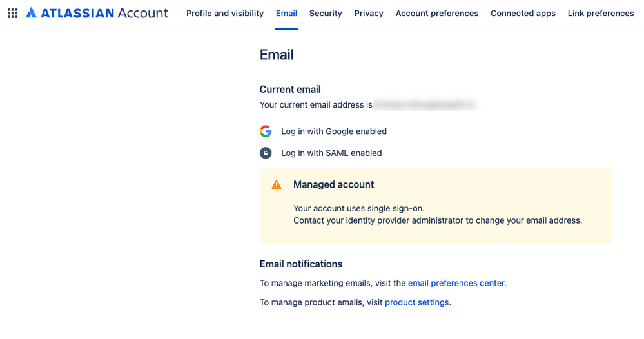Screen dimensions: 644x339
Task: Click the Managed account heading
Action: point(333,185)
